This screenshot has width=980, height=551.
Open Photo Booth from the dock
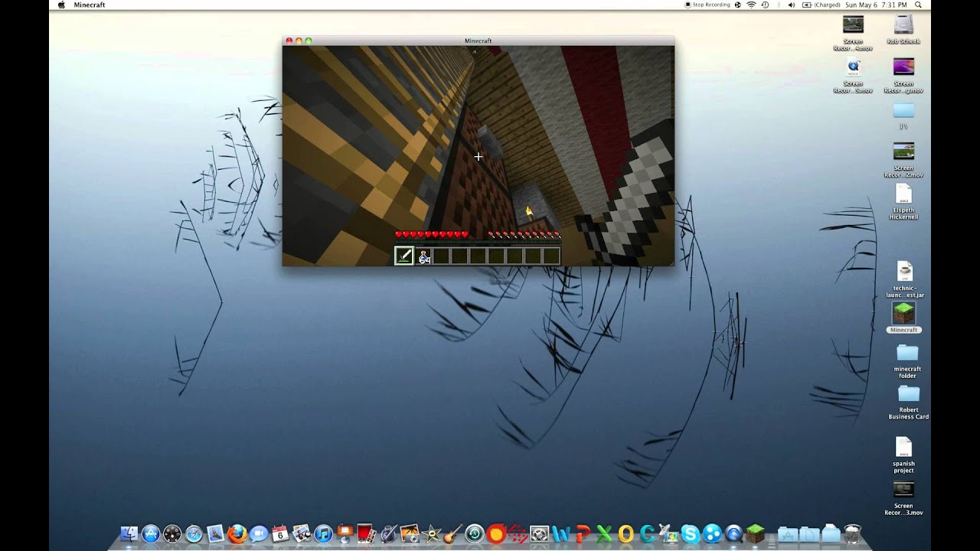pyautogui.click(x=366, y=533)
